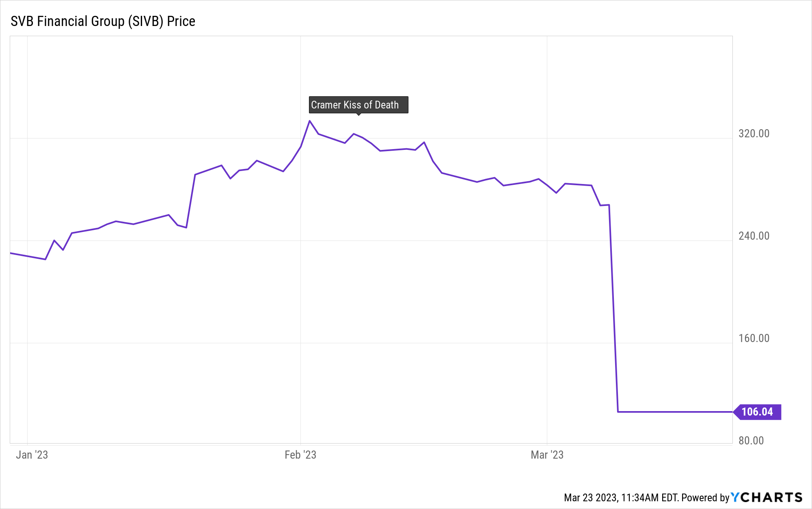The image size is (812, 509).
Task: Click the price line's lowest point in early January
Action: click(x=45, y=259)
